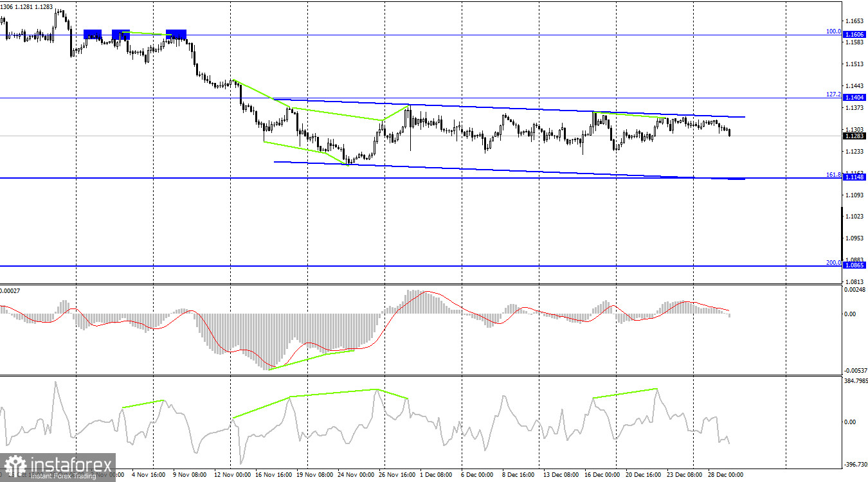Click the 1.0953 price axis value
868x482 pixels.
(855, 238)
